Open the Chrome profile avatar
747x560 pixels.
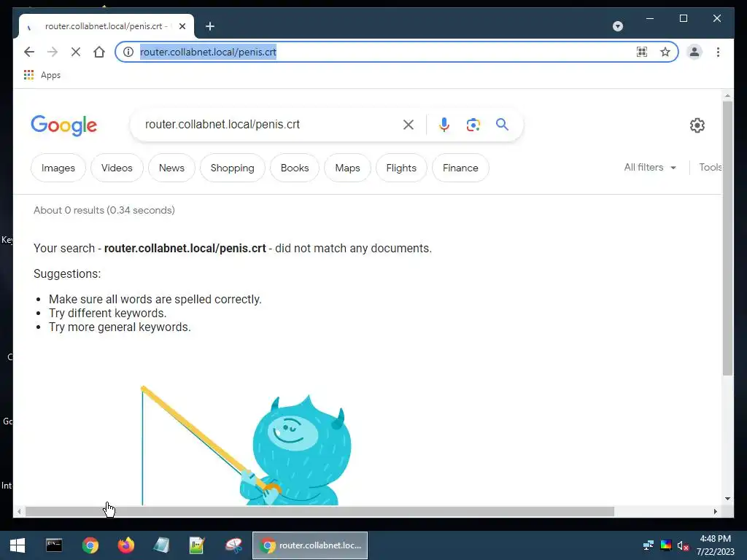[x=694, y=52]
